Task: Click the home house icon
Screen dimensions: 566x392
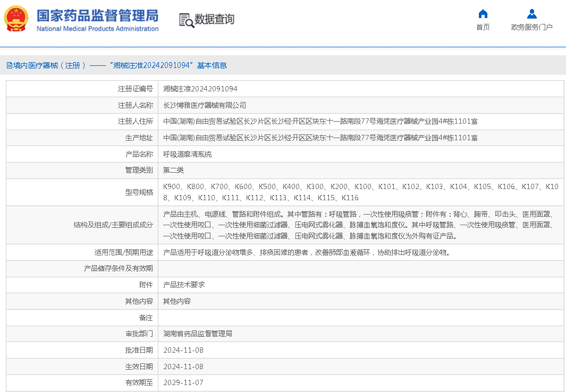Action: 483,14
